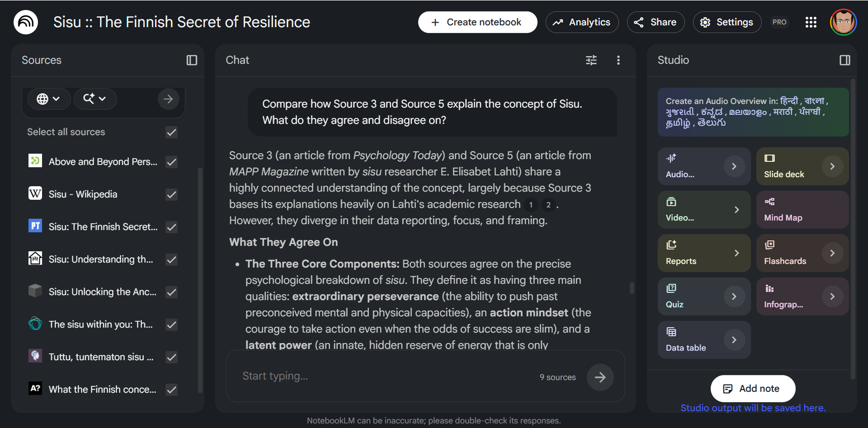
Task: Open chat configuration sliders icon
Action: click(591, 60)
